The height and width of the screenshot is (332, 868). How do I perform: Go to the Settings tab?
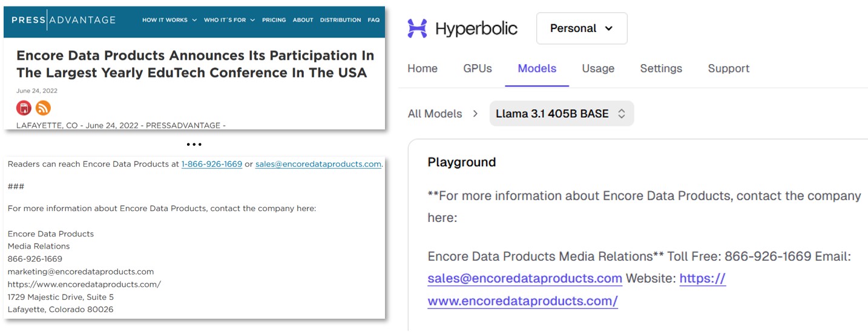click(661, 68)
